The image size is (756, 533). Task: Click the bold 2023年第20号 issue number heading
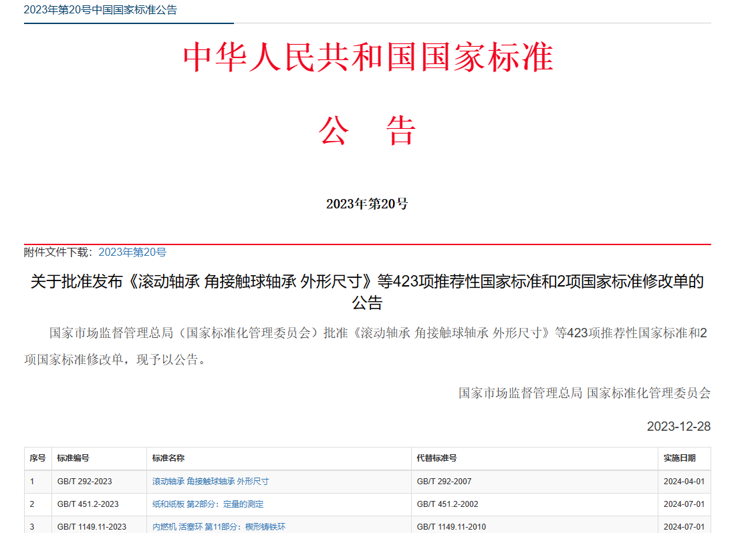click(x=367, y=204)
